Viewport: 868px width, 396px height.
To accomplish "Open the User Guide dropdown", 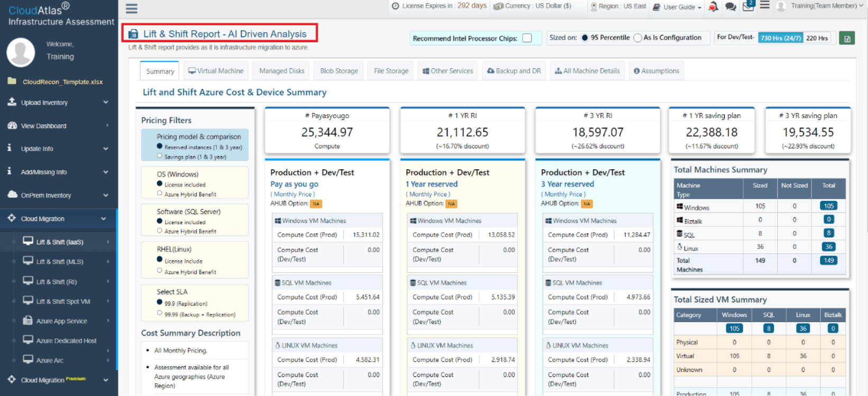I will click(677, 7).
